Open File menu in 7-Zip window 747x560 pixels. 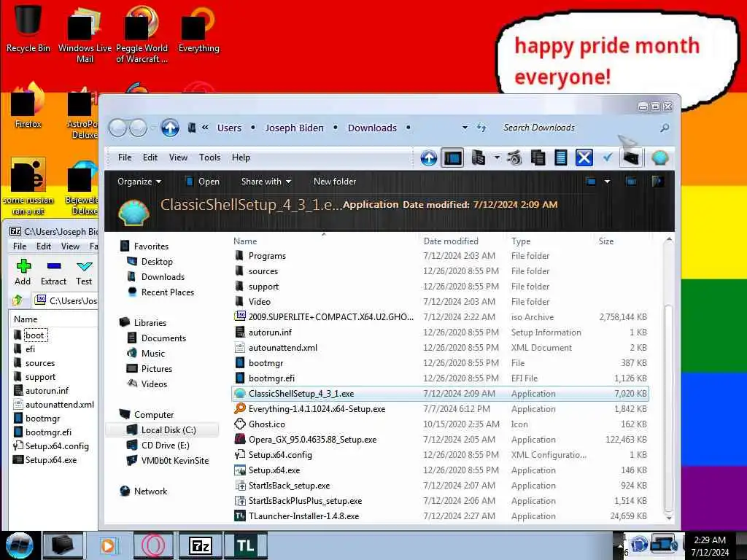[x=20, y=246]
